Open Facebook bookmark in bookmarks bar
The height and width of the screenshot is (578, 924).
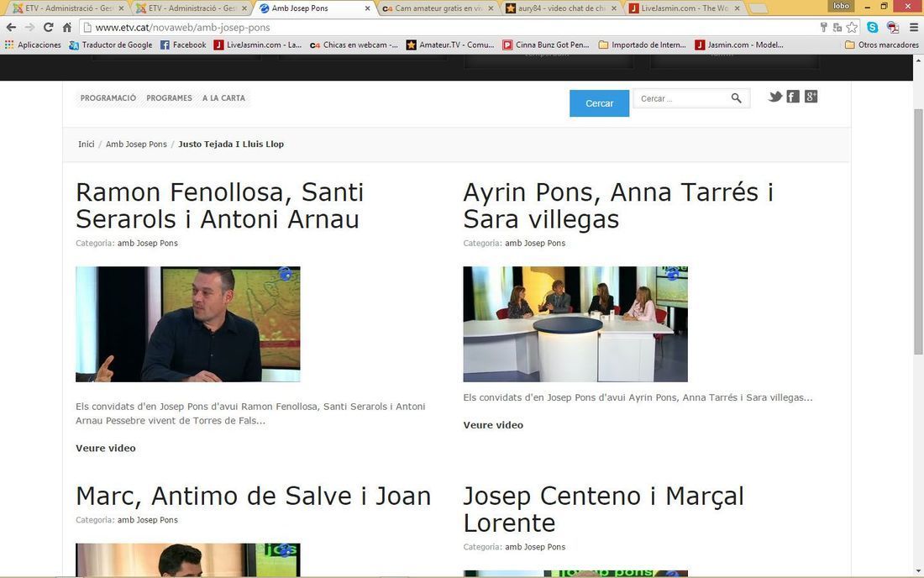click(183, 45)
